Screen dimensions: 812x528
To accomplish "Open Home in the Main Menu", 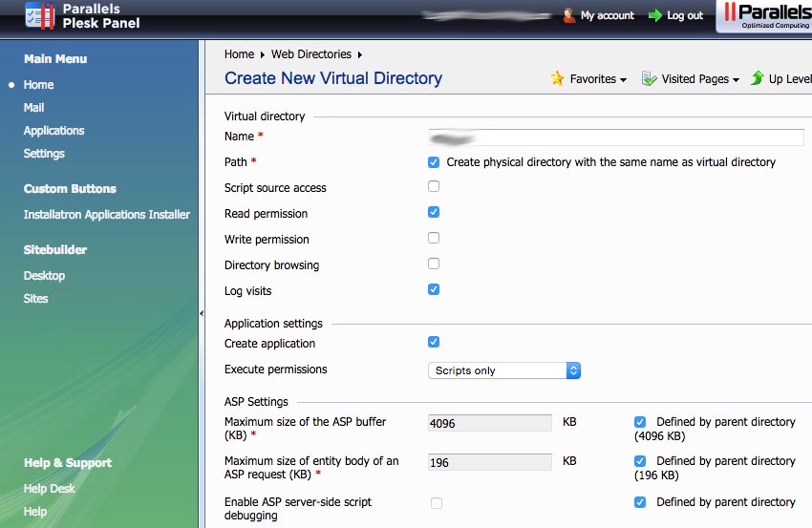I will (38, 84).
